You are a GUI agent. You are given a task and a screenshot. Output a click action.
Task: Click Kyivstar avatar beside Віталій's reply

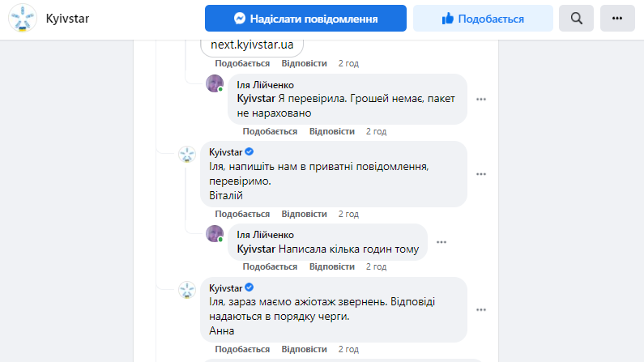point(187,154)
